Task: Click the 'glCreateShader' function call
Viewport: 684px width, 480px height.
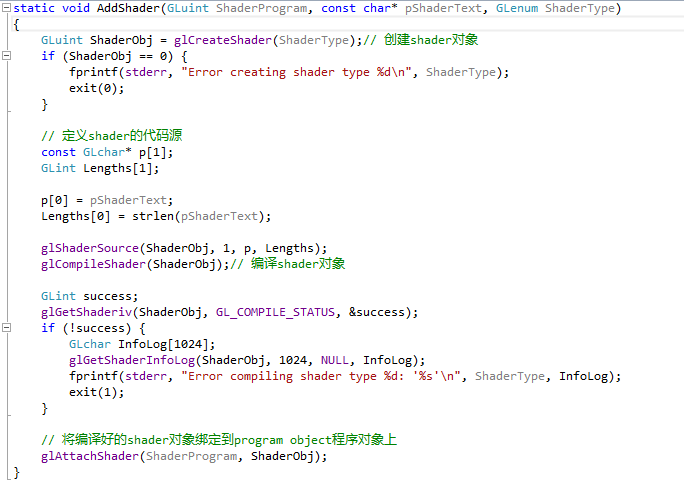Action: click(x=223, y=40)
